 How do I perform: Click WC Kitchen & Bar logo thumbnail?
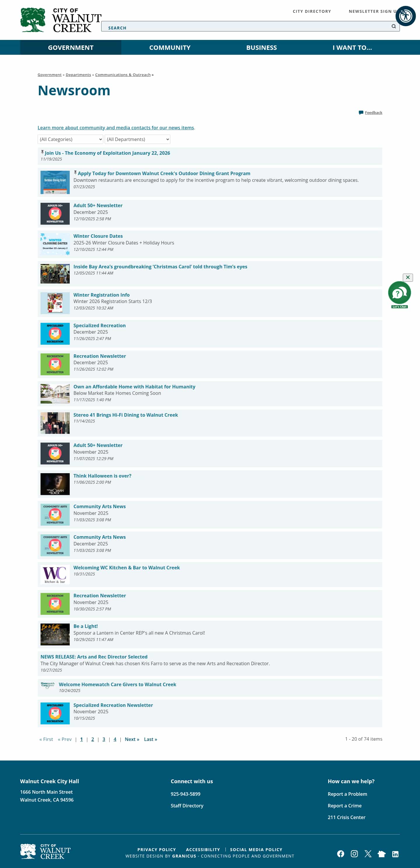(x=55, y=575)
